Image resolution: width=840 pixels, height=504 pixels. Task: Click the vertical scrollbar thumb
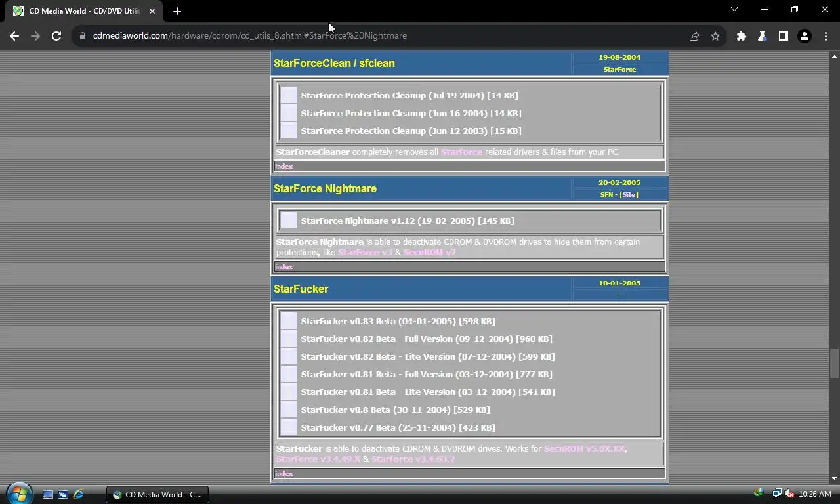pyautogui.click(x=834, y=364)
